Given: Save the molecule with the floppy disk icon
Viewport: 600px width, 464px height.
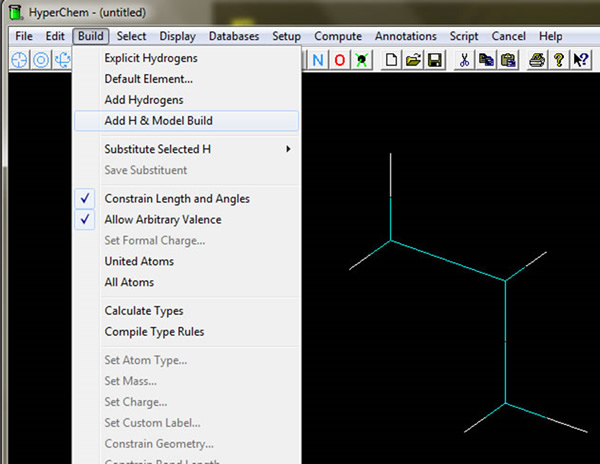Looking at the screenshot, I should pyautogui.click(x=434, y=60).
